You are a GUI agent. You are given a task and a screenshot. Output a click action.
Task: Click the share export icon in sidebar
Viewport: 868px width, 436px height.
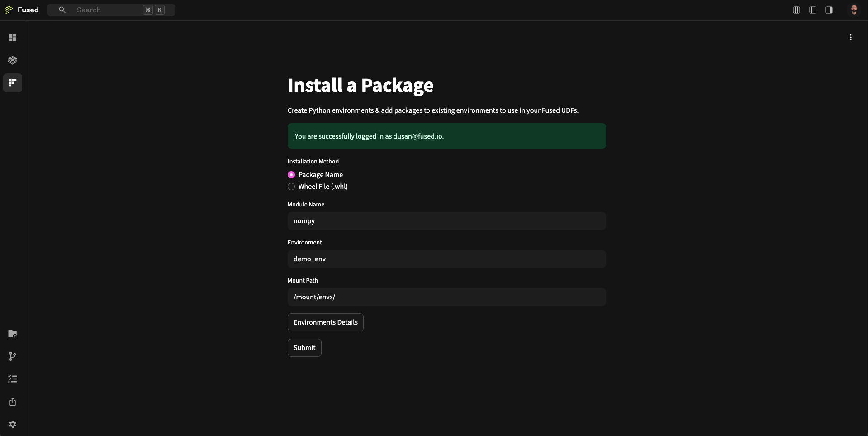point(12,402)
